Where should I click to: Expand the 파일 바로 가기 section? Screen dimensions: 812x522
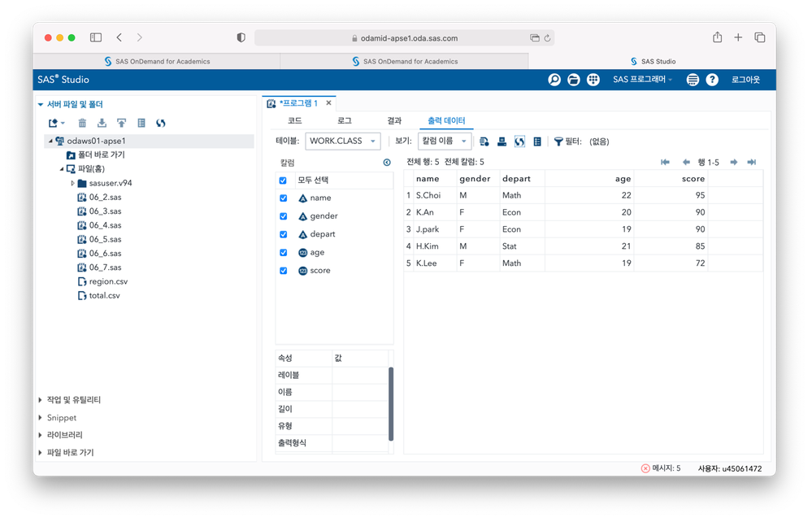click(x=41, y=453)
